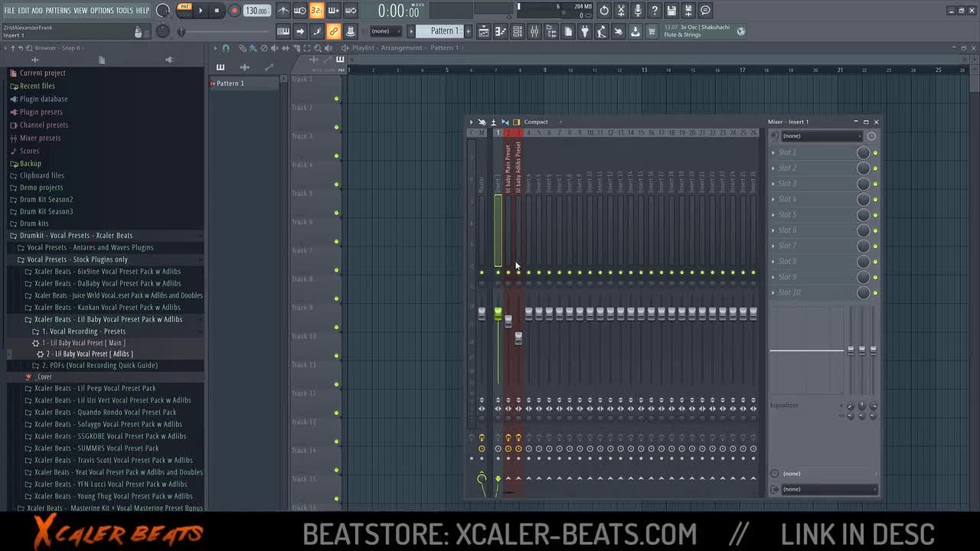Image resolution: width=980 pixels, height=551 pixels.
Task: Stop playback with the stop button
Action: click(217, 11)
